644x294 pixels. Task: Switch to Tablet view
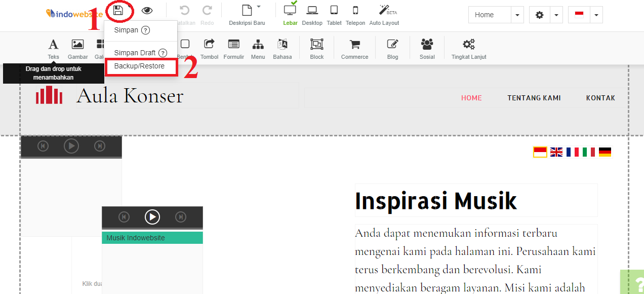(334, 14)
